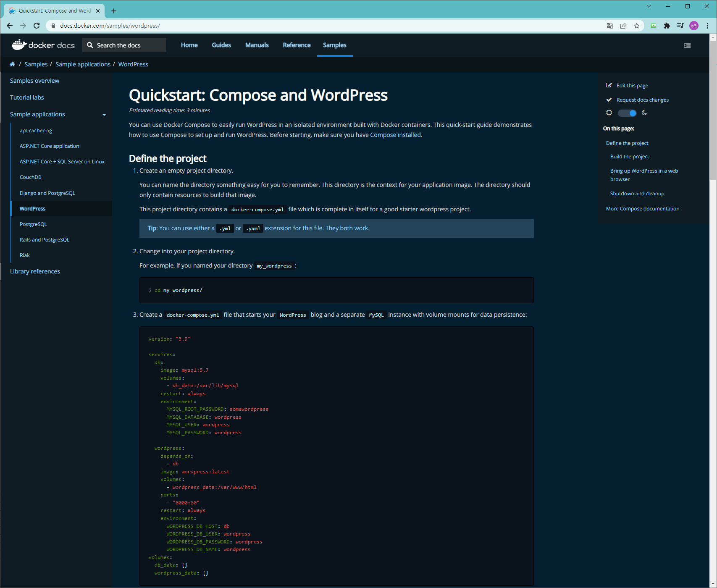Click the Request docs changes checkmark icon
The image size is (717, 588).
click(x=609, y=100)
